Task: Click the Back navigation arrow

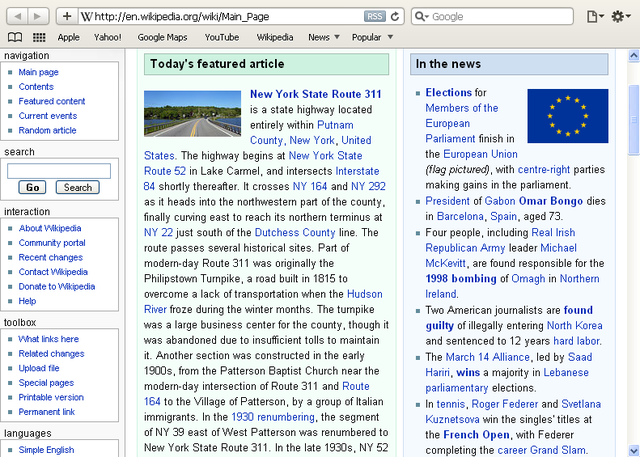Action: (x=14, y=16)
